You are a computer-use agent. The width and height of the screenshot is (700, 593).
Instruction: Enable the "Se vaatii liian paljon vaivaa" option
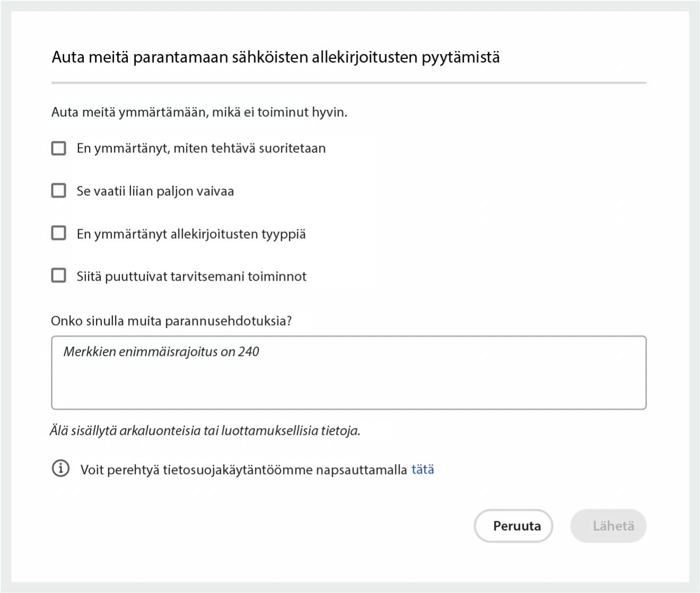click(58, 190)
